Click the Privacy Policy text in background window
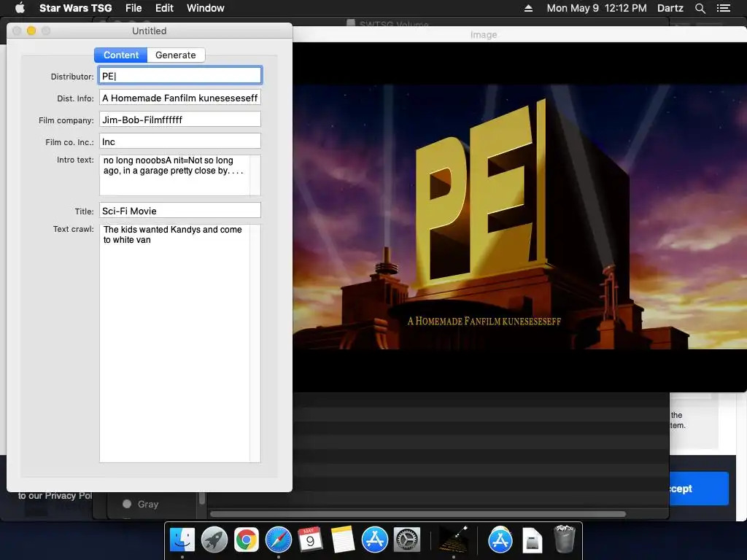This screenshot has height=560, width=747. (55, 496)
